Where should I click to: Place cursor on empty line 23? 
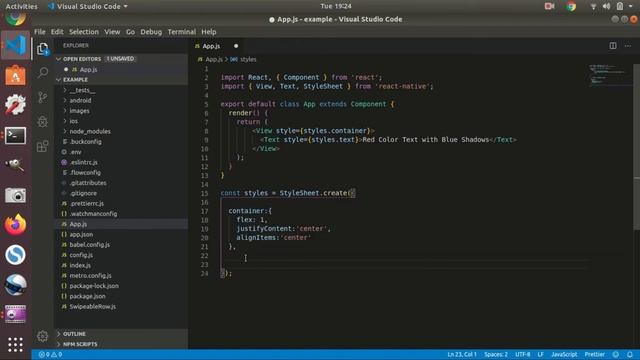click(x=404, y=264)
